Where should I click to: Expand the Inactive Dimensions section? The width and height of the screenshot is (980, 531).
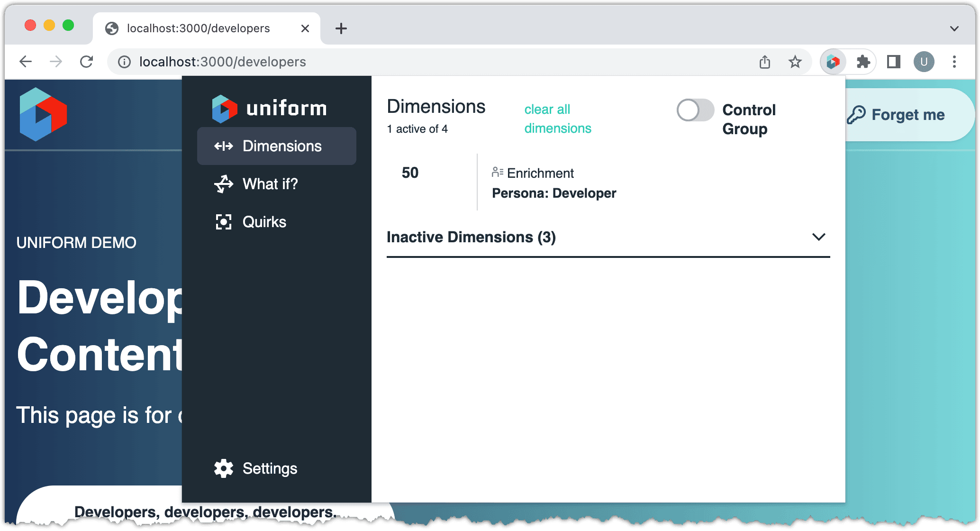(x=819, y=237)
